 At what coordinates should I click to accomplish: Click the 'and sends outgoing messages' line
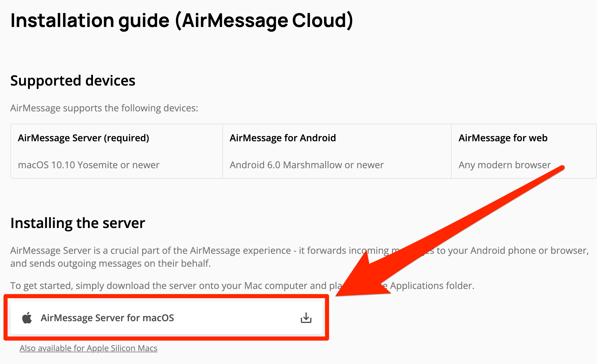[111, 263]
